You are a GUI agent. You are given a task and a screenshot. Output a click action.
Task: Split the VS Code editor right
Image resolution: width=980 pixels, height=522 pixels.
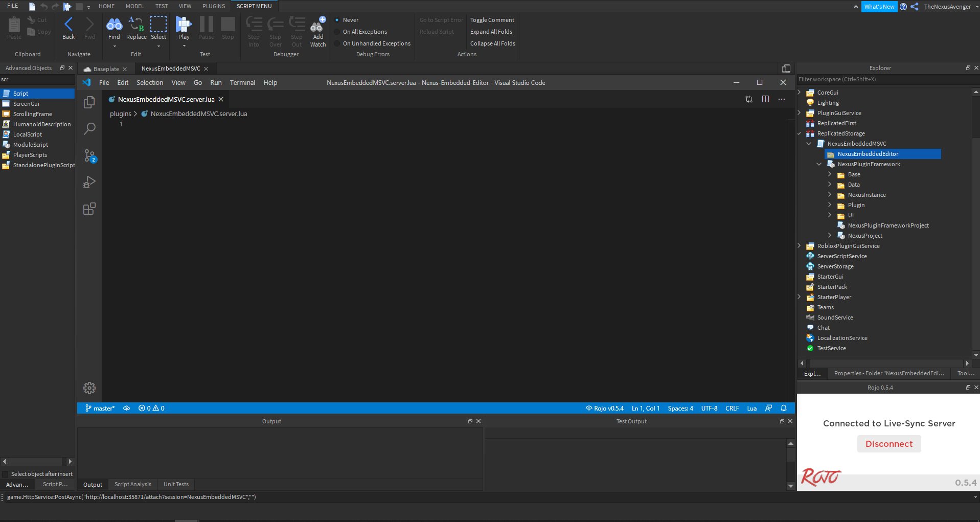coord(765,99)
